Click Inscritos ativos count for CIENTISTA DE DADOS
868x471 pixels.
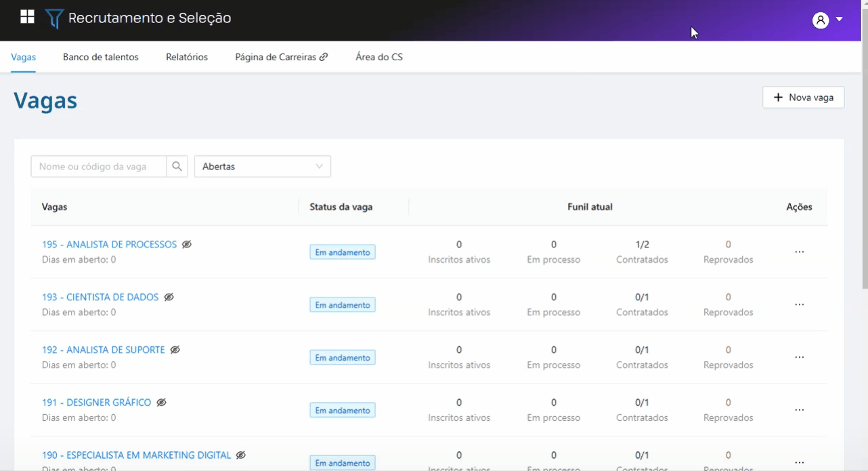point(459,297)
